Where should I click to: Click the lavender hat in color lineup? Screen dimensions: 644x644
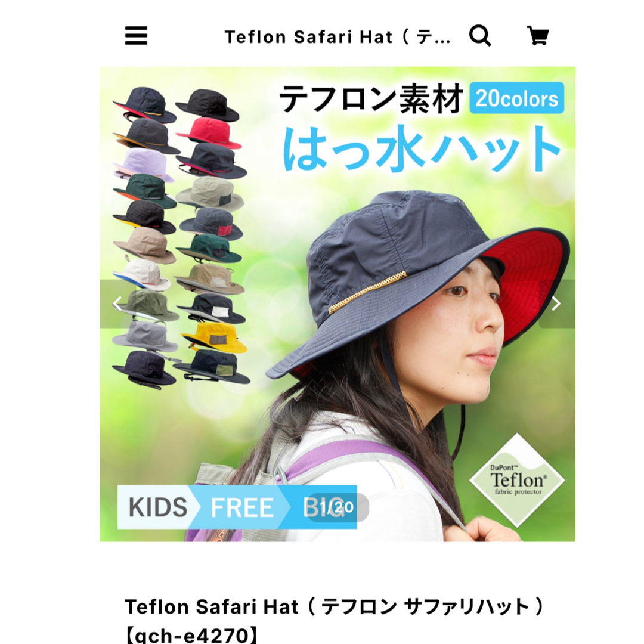144,165
